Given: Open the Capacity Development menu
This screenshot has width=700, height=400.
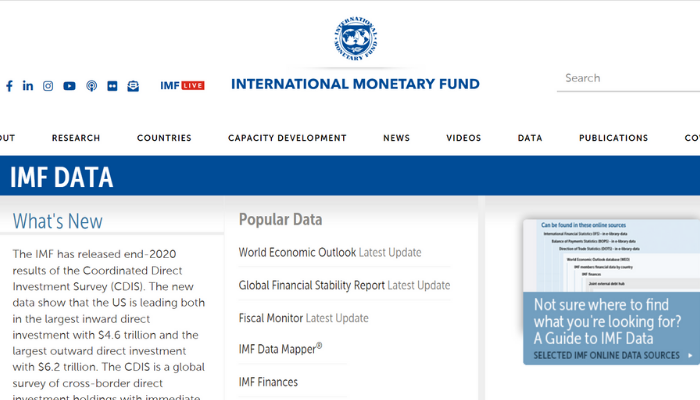Looking at the screenshot, I should click(x=287, y=138).
